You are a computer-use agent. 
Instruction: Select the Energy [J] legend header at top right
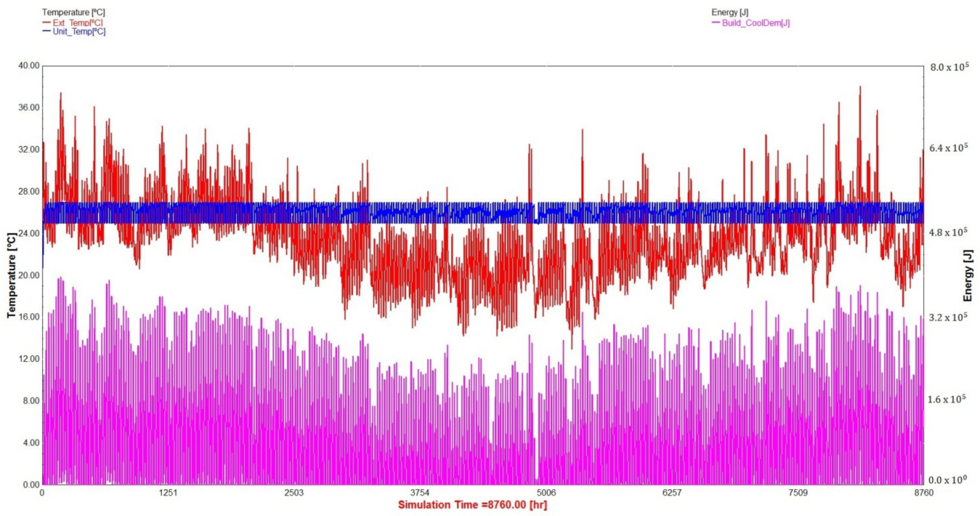click(730, 12)
